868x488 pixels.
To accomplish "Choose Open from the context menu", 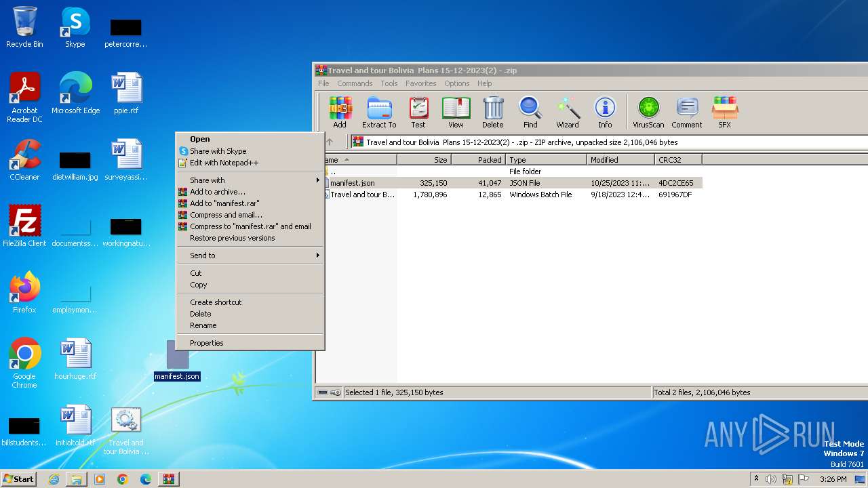I will coord(250,139).
